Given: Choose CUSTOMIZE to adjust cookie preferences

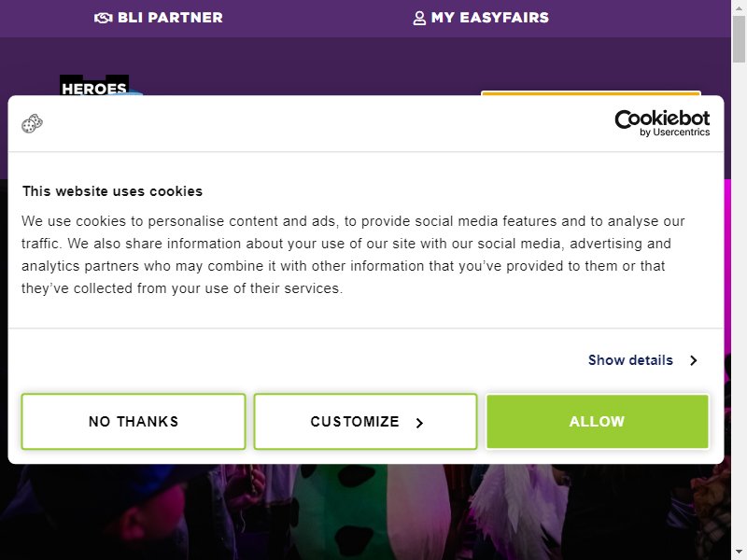Looking at the screenshot, I should pyautogui.click(x=365, y=422).
